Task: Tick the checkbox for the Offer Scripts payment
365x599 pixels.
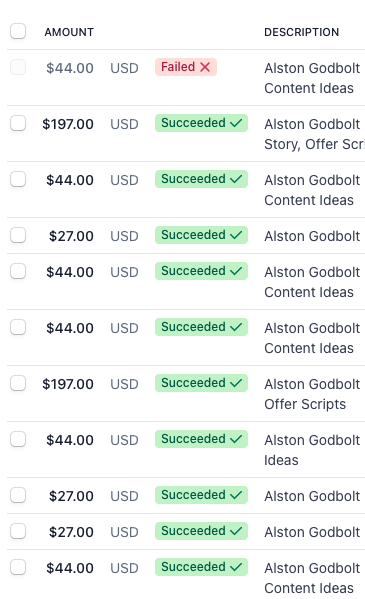Action: pyautogui.click(x=18, y=383)
